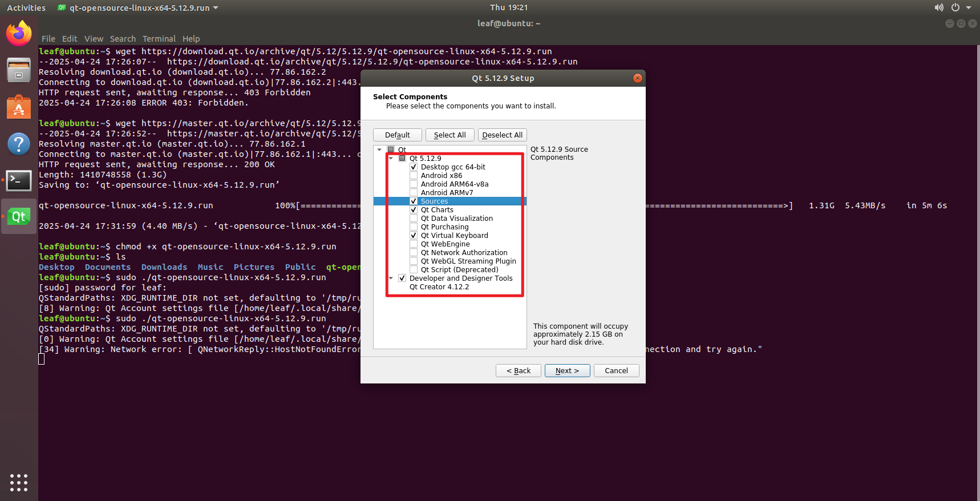Enable the Qt WebEngine checkbox
This screenshot has width=980, height=501.
coord(414,244)
